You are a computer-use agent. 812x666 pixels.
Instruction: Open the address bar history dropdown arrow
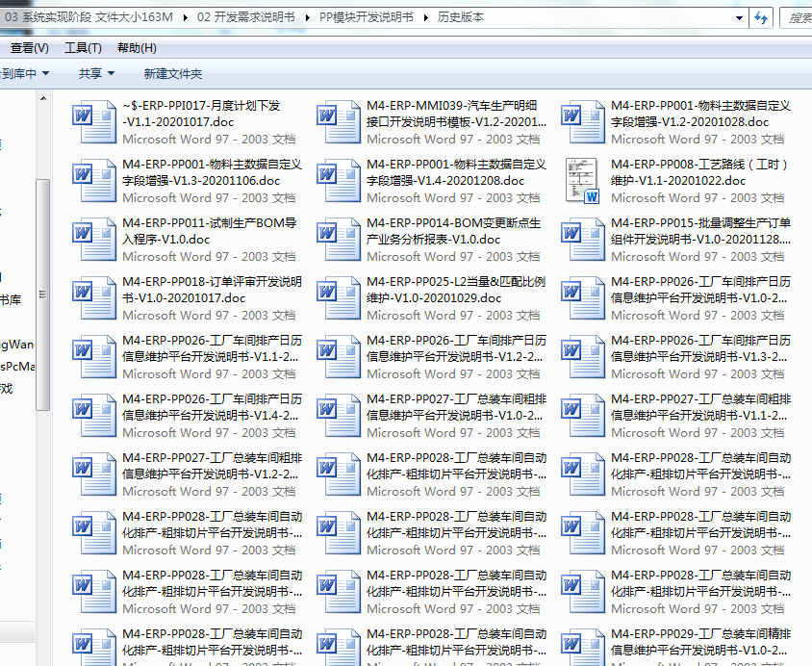tap(739, 17)
